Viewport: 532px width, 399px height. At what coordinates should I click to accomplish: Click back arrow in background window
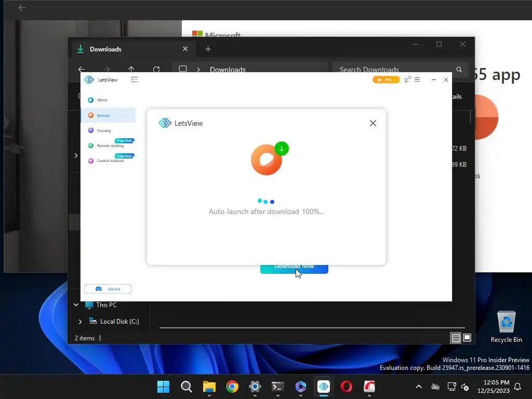click(x=22, y=7)
